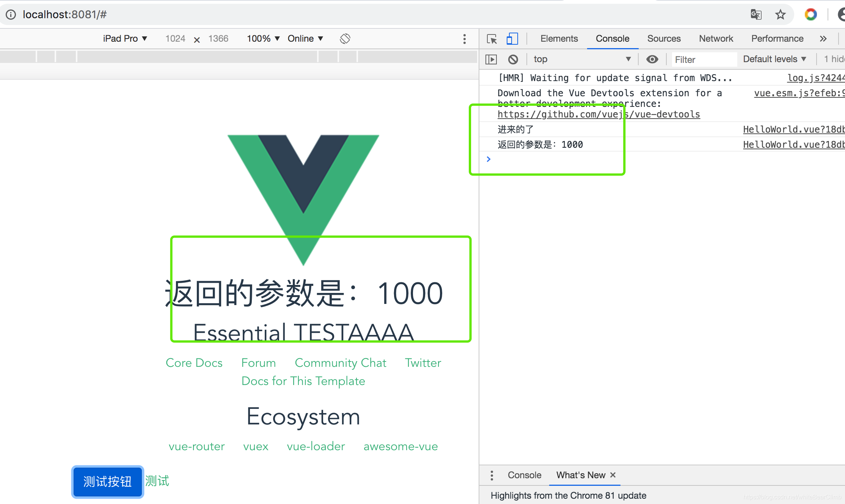Open the Forum link
This screenshot has width=845, height=504.
[259, 363]
